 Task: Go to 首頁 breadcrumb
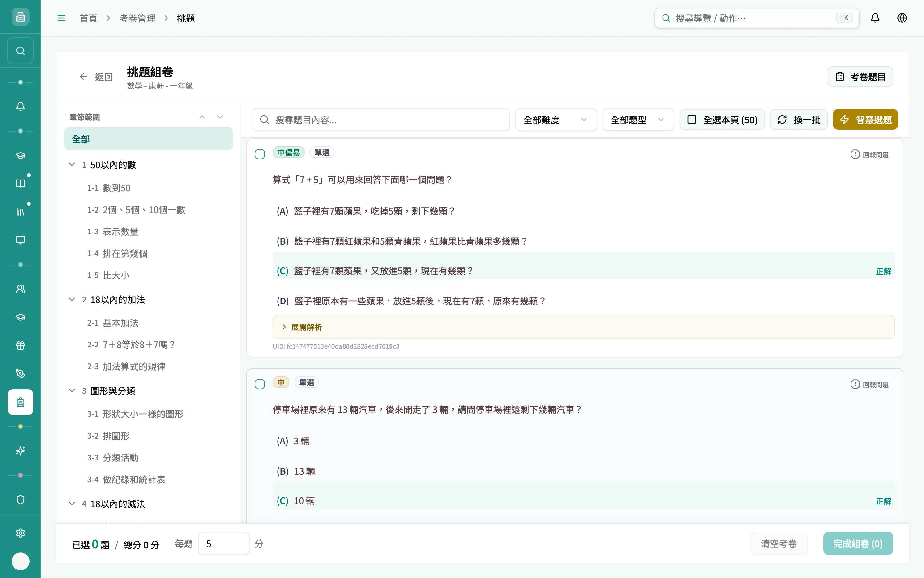point(88,18)
